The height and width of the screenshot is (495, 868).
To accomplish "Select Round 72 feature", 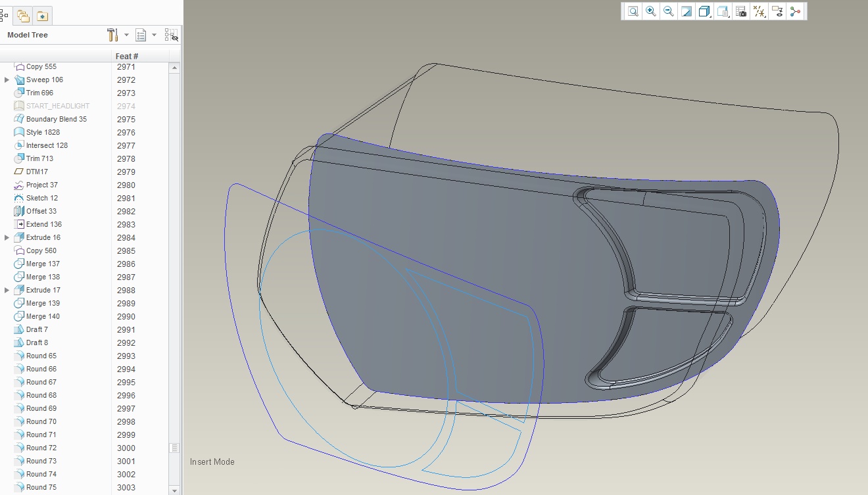I will coord(41,448).
